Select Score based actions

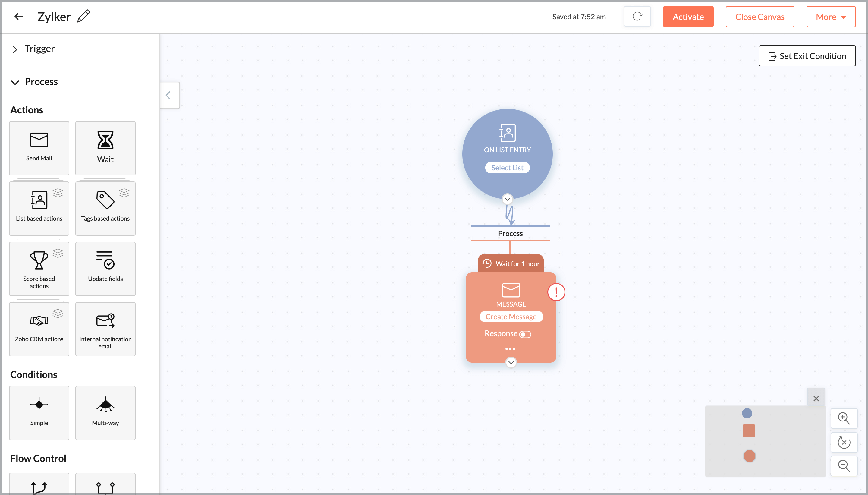[x=39, y=268]
